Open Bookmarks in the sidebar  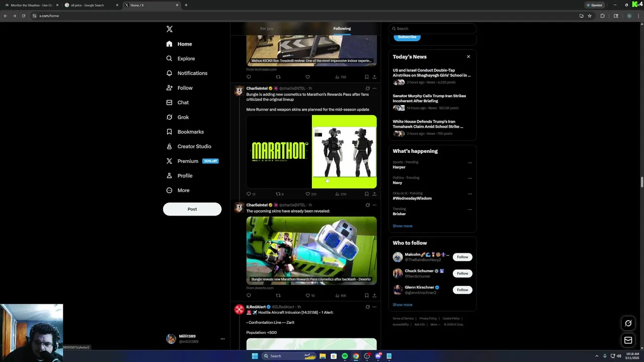click(x=185, y=132)
